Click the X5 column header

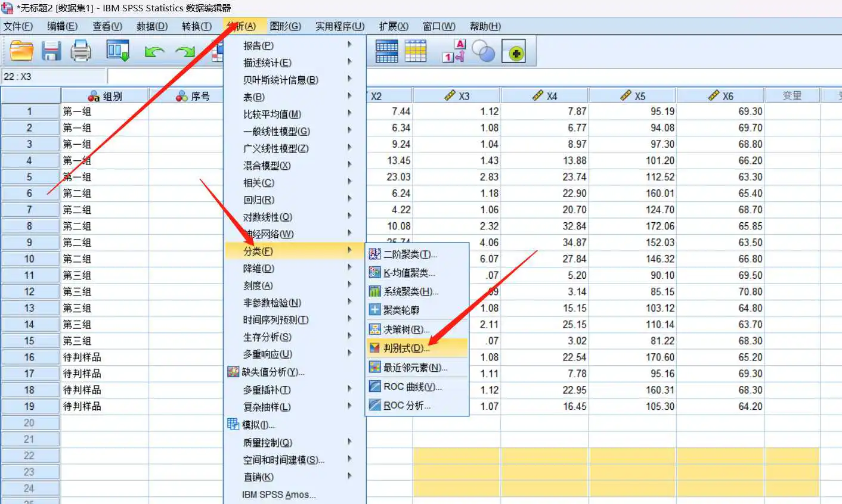(x=633, y=96)
